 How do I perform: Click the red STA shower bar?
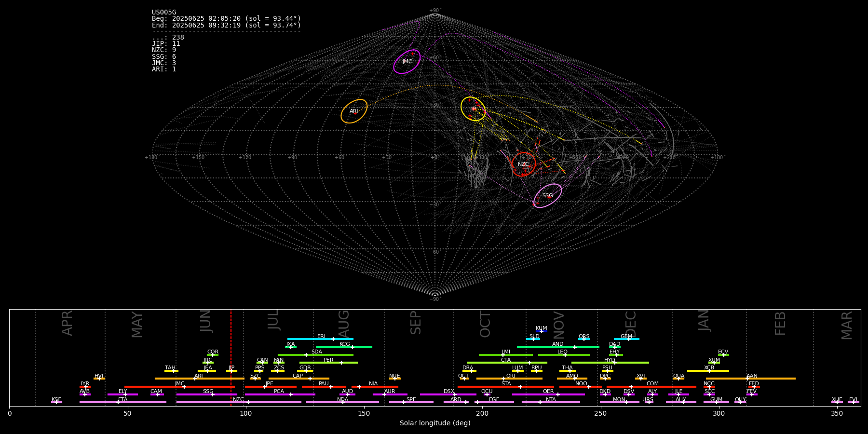coord(506,387)
